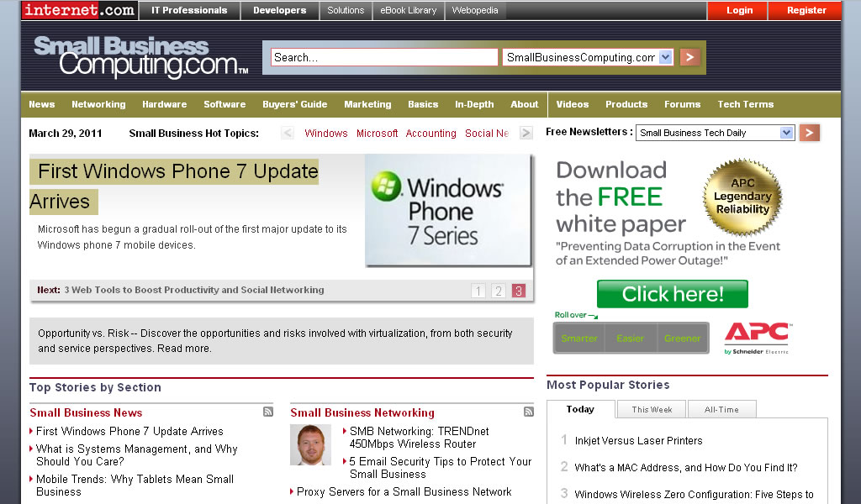Click the Small Business Computing.com logo
861x504 pixels.
140,57
